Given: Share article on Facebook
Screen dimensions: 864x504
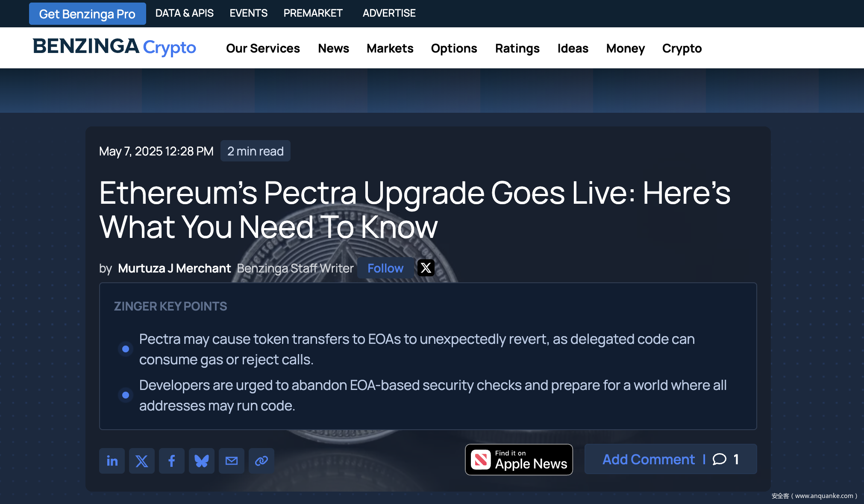Looking at the screenshot, I should pos(172,460).
